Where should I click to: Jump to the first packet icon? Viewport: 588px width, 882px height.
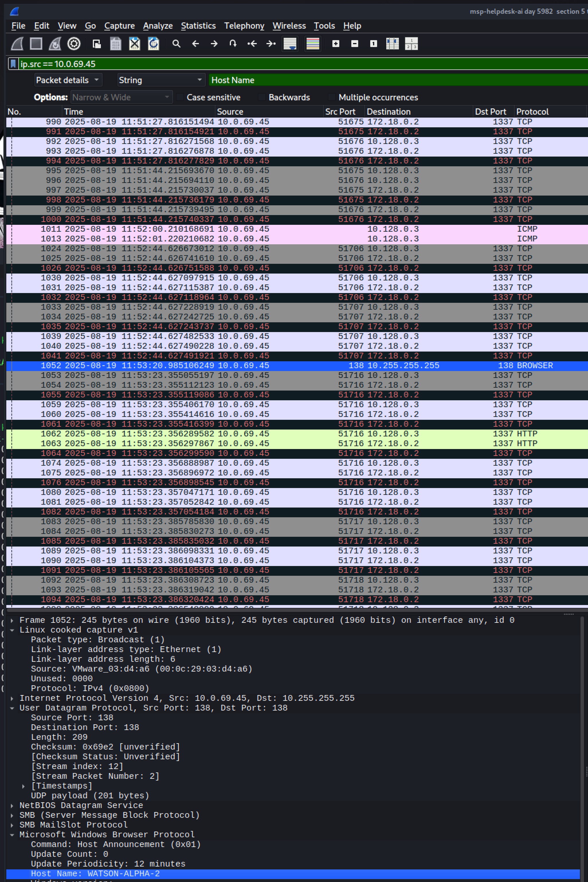pyautogui.click(x=252, y=44)
